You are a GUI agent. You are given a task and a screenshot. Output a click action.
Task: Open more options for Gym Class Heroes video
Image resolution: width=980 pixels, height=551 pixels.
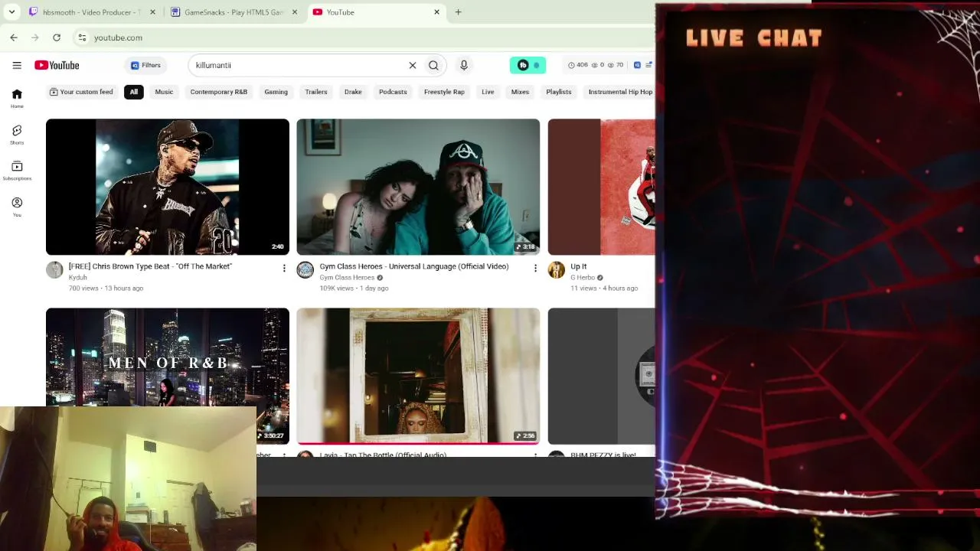tap(535, 268)
